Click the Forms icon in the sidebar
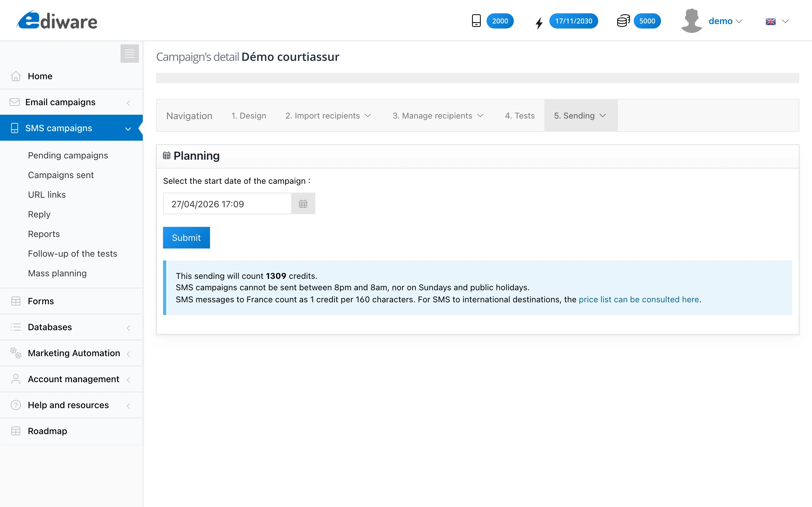The height and width of the screenshot is (507, 812). coord(16,301)
